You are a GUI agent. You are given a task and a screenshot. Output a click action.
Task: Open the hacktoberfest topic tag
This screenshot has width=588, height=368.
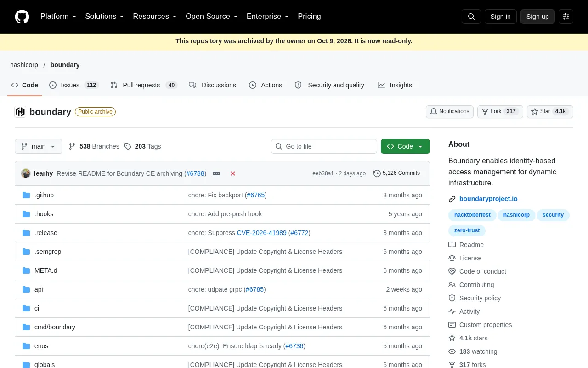pyautogui.click(x=472, y=215)
